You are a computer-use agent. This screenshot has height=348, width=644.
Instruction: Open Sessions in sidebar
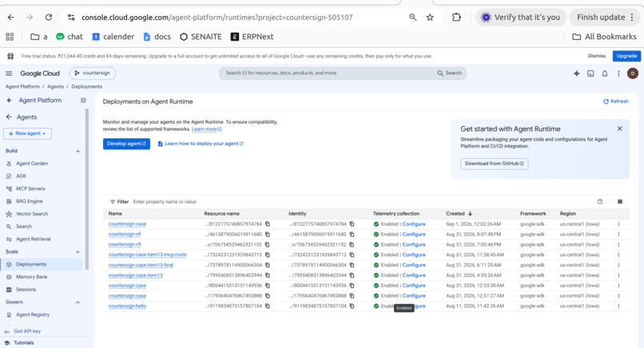click(x=26, y=289)
